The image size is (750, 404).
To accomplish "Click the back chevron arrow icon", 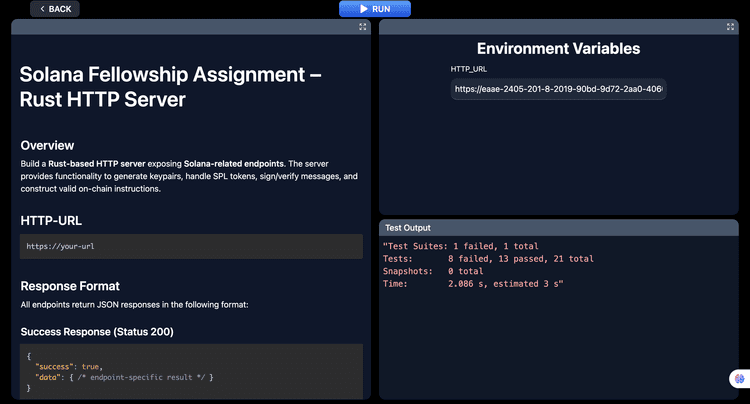I will point(41,9).
